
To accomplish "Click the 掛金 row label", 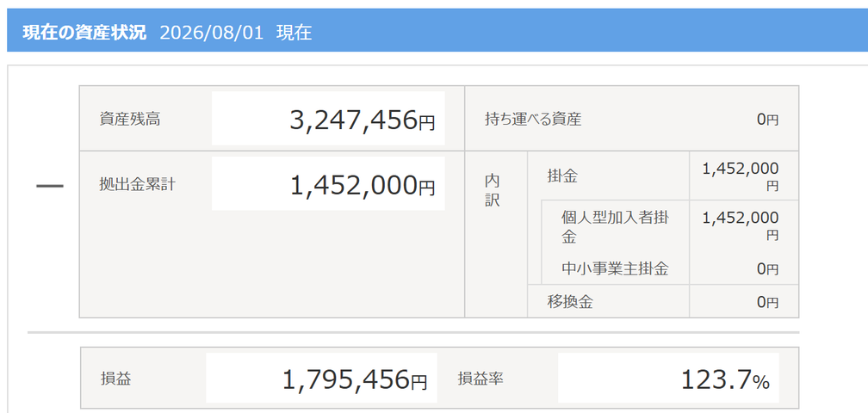I will coord(562,176).
